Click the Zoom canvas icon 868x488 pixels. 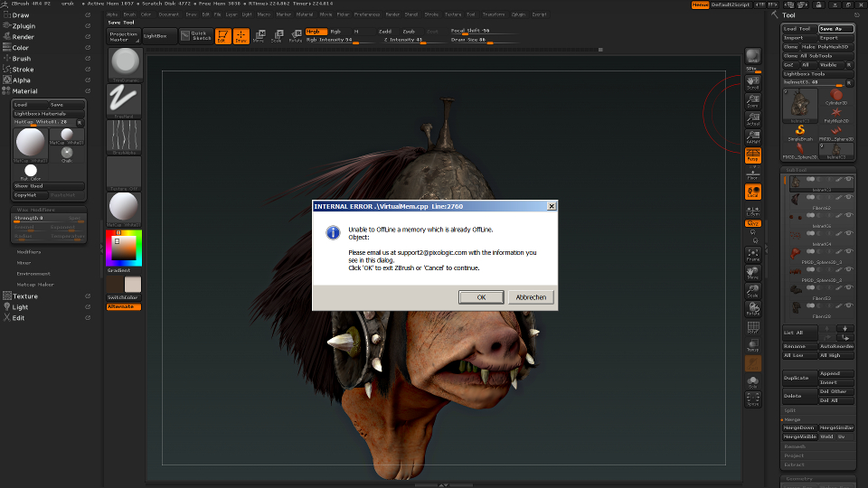(753, 100)
